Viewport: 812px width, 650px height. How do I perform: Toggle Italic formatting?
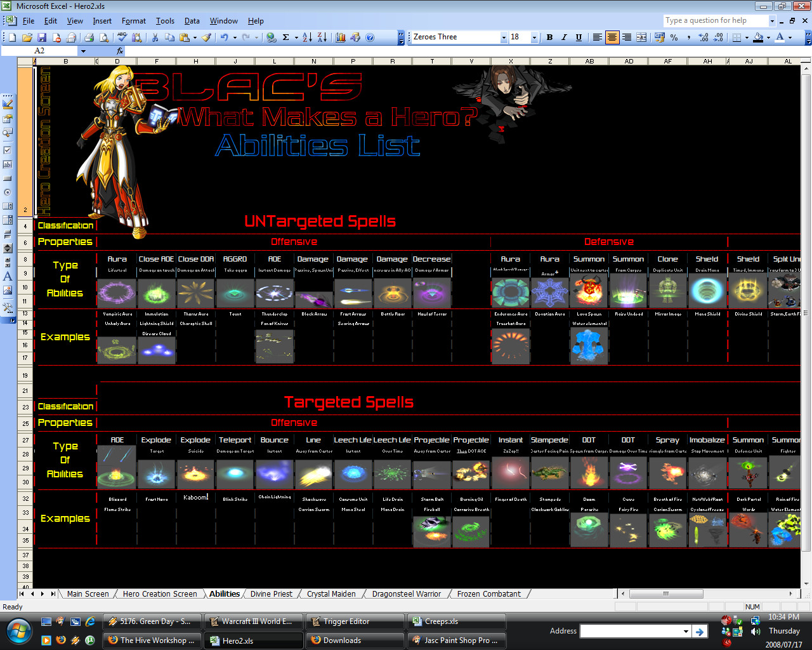(564, 37)
